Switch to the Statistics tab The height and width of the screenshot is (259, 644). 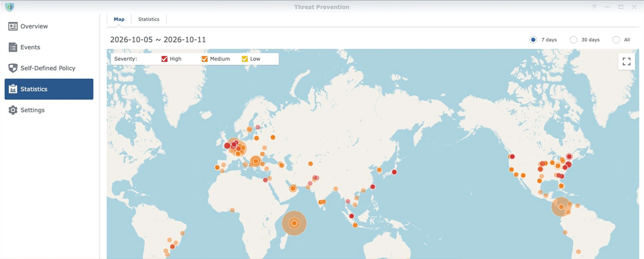pos(149,19)
